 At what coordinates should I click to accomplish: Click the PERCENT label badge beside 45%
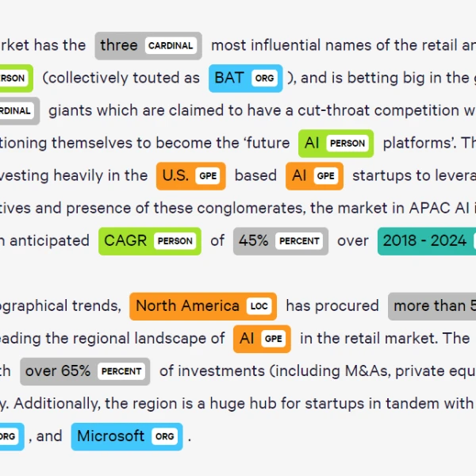click(299, 241)
